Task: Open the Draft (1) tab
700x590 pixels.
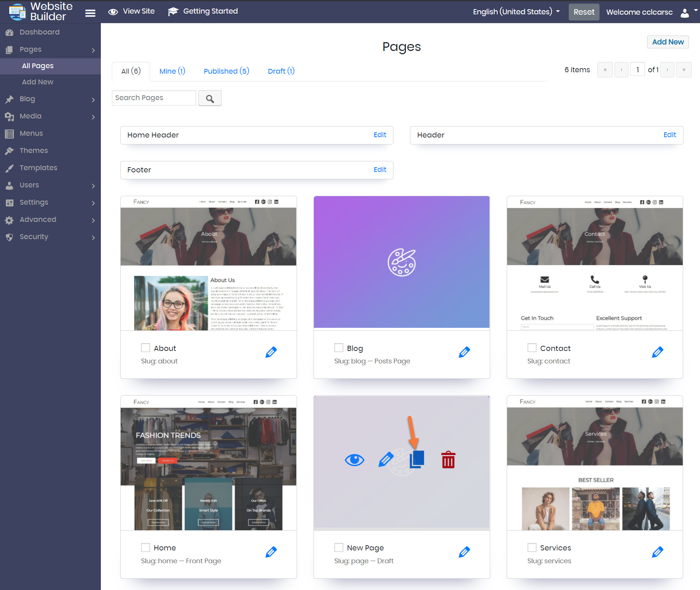Action: [x=281, y=71]
